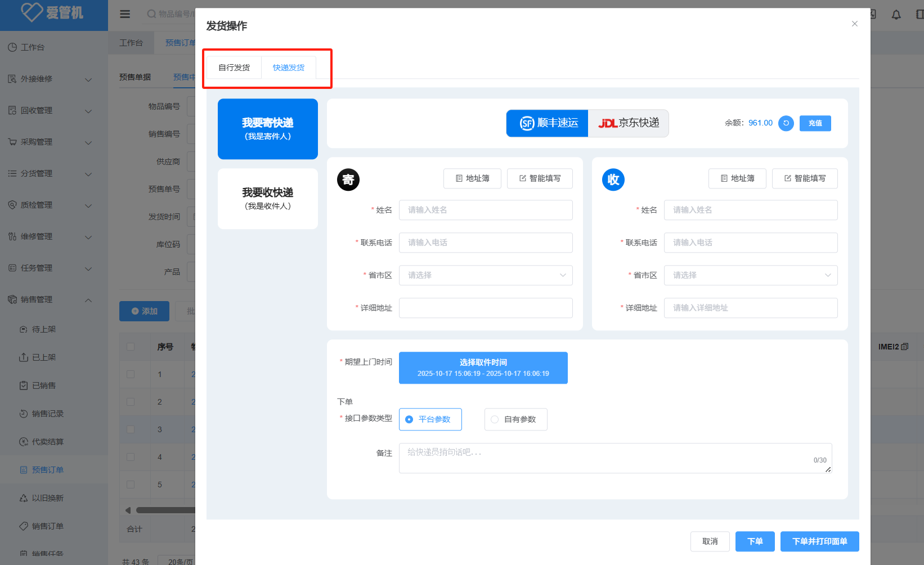924x565 pixels.
Task: Click the 充值 recharge button
Action: pos(815,123)
